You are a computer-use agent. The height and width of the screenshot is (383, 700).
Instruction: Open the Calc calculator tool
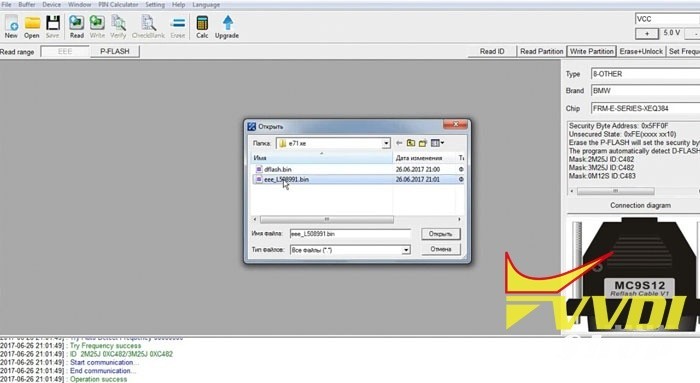coord(202,26)
